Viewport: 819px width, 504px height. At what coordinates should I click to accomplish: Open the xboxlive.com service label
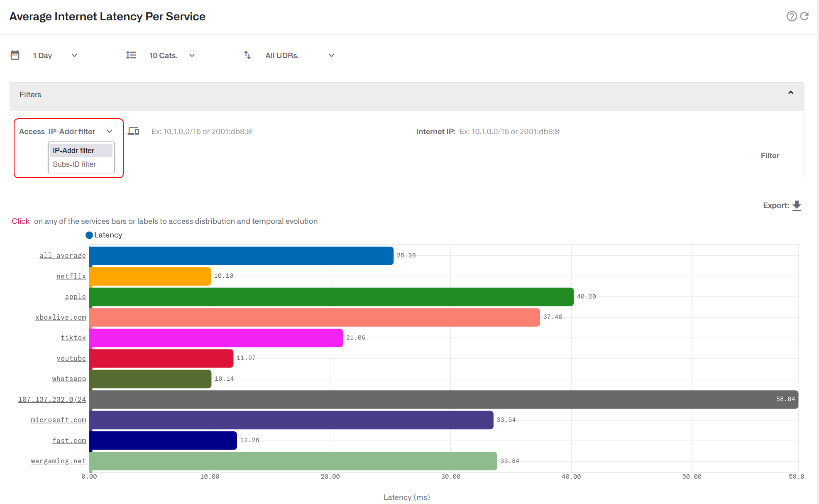coord(61,318)
